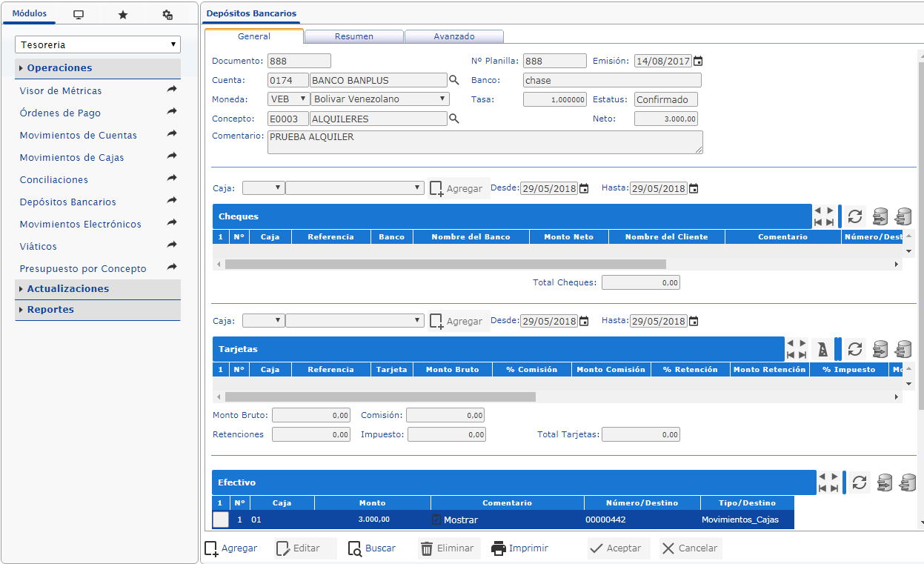Click the database import icon in Efectivo header
Screen dimensions: 924x564
pyautogui.click(x=907, y=482)
